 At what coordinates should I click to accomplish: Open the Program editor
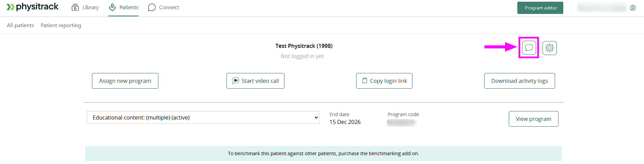pyautogui.click(x=540, y=8)
